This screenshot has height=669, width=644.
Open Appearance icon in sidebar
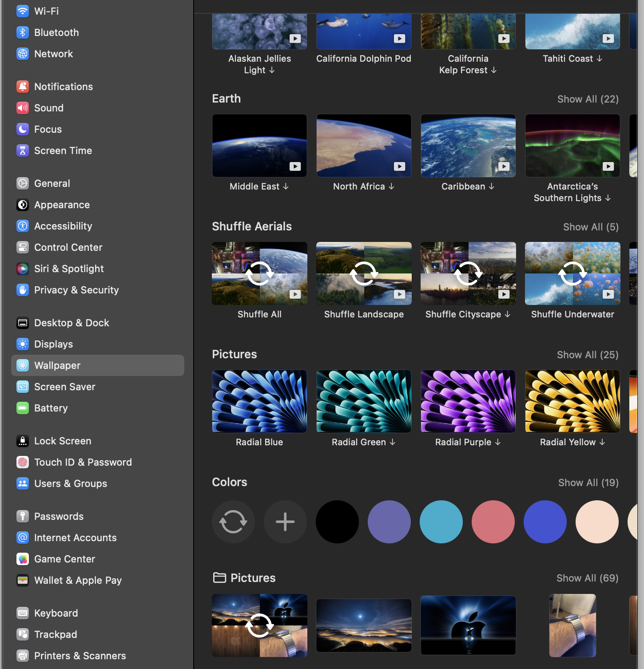tap(23, 205)
